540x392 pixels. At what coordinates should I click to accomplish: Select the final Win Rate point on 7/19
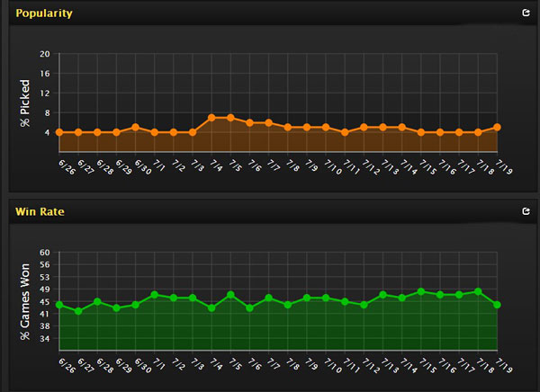(x=497, y=305)
